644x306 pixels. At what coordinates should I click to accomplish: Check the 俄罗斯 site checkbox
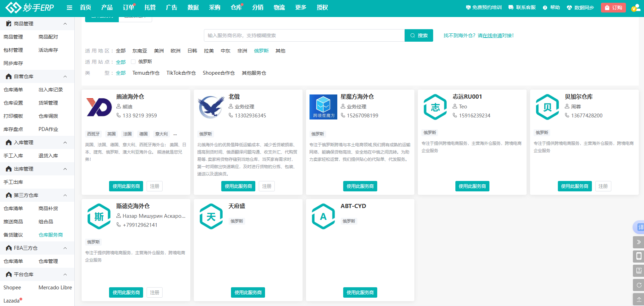tap(133, 62)
